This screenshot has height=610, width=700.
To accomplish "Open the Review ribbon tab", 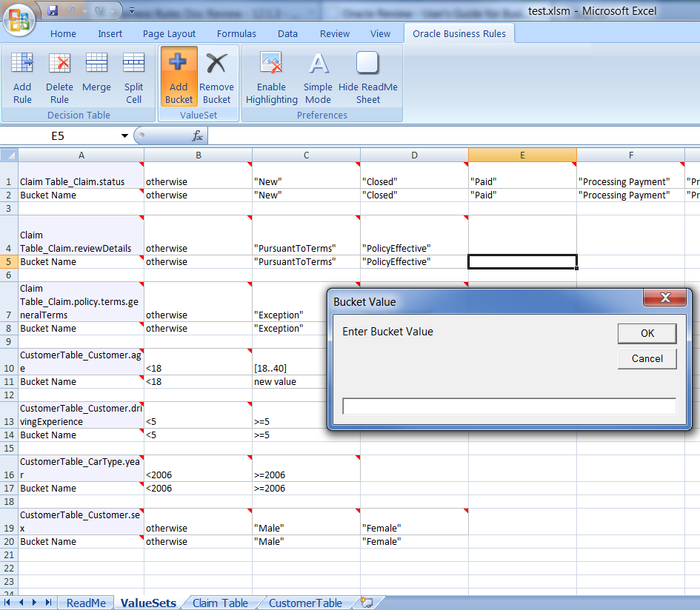I will click(335, 34).
